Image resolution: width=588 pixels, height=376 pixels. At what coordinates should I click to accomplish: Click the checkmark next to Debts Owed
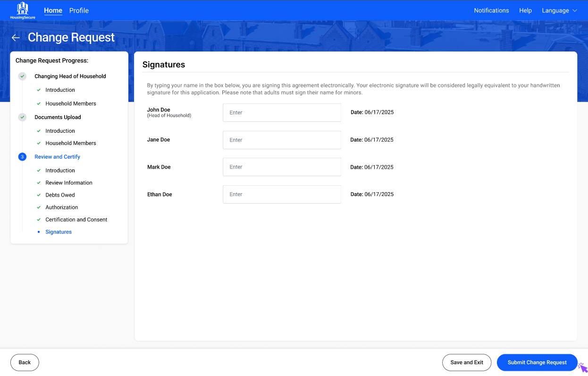click(39, 195)
